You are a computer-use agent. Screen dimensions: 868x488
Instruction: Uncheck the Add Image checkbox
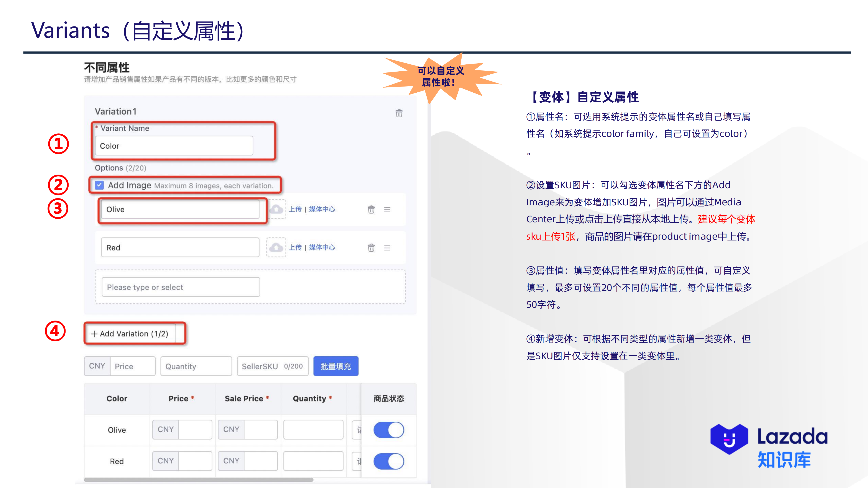[99, 185]
